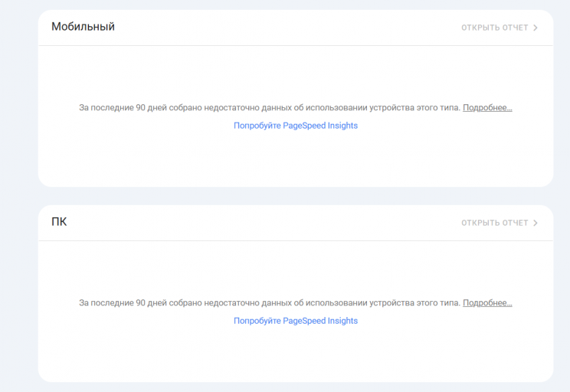570x392 pixels.
Task: Click the chevron arrow in the Мобильный header
Action: point(536,28)
